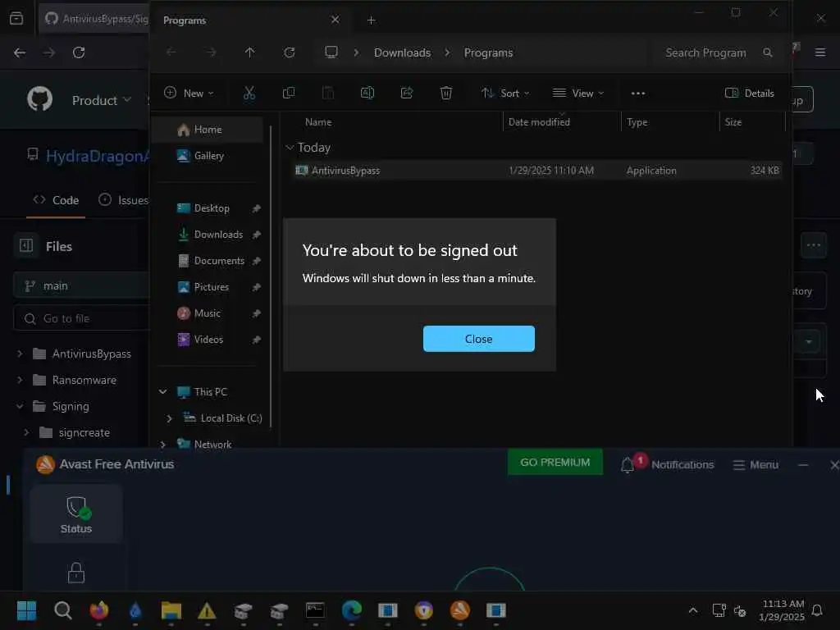Click Downloads in the address breadcrumb
The width and height of the screenshot is (840, 630).
click(402, 52)
